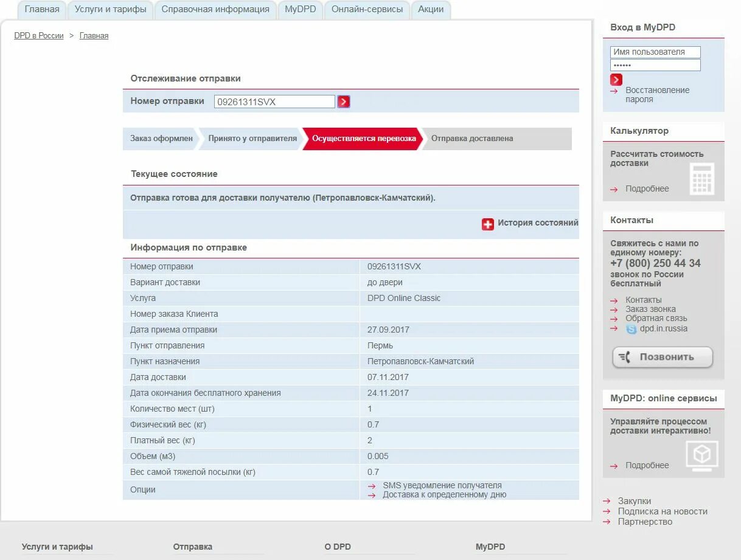Open Восстановление пароля link
This screenshot has height=560, width=741.
click(657, 95)
